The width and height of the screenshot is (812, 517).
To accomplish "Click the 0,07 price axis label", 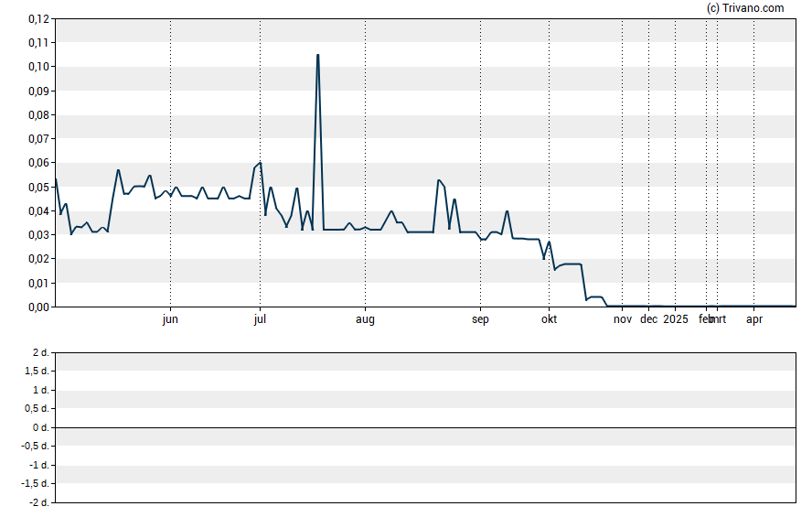I will (x=38, y=139).
